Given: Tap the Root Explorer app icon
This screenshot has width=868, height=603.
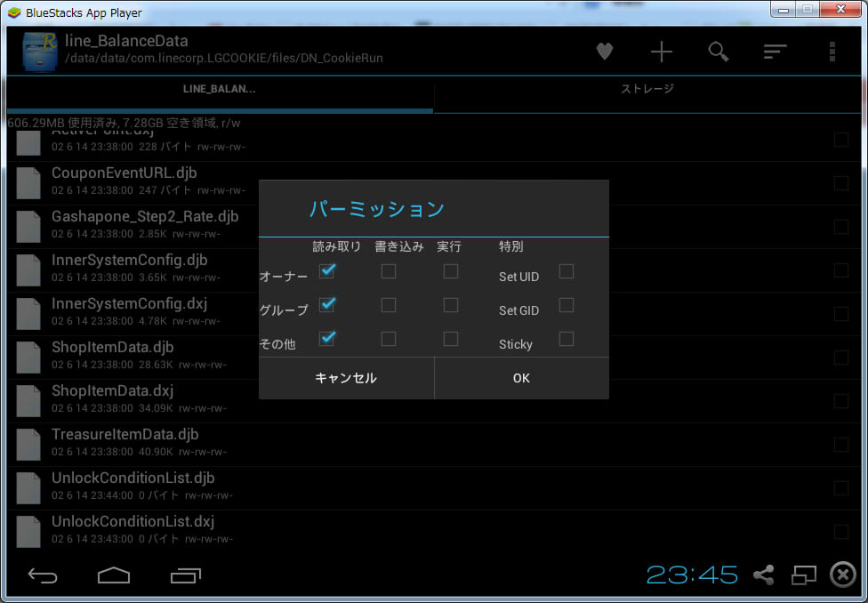Looking at the screenshot, I should (40, 52).
